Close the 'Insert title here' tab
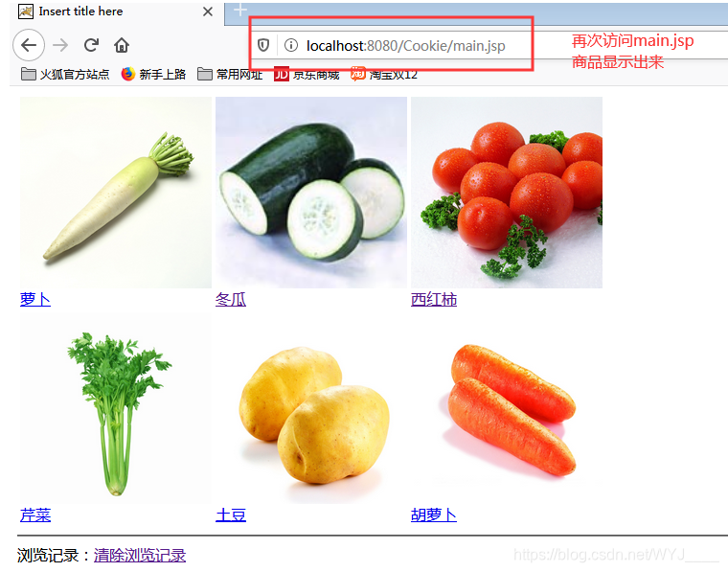The height and width of the screenshot is (572, 728). (208, 11)
